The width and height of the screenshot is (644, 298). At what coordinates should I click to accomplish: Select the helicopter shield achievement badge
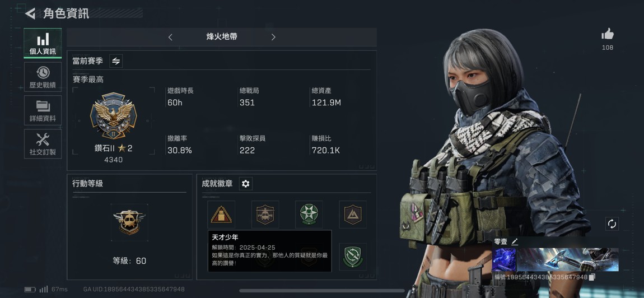tap(265, 215)
